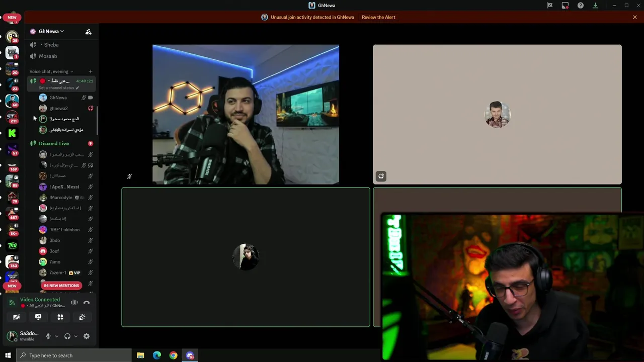Open the Windows Start menu

[x=8, y=355]
